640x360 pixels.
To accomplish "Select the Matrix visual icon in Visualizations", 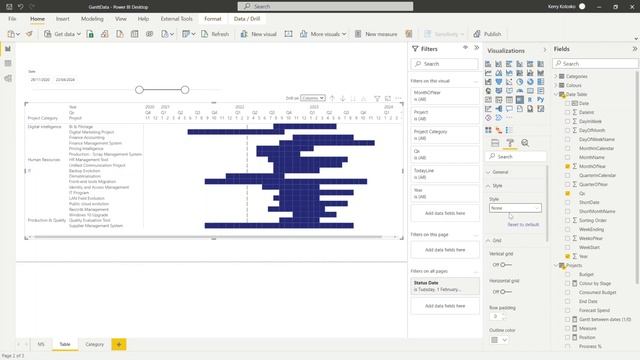I will coord(520,100).
